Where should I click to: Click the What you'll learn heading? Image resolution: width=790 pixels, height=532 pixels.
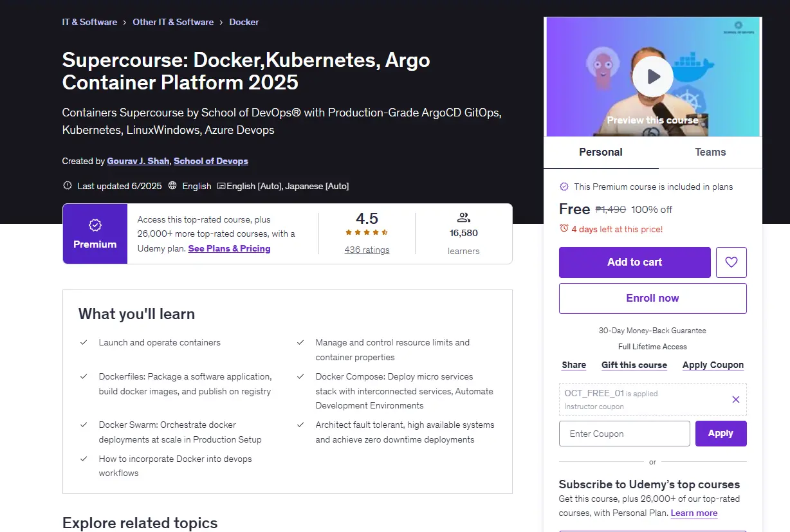pos(136,314)
